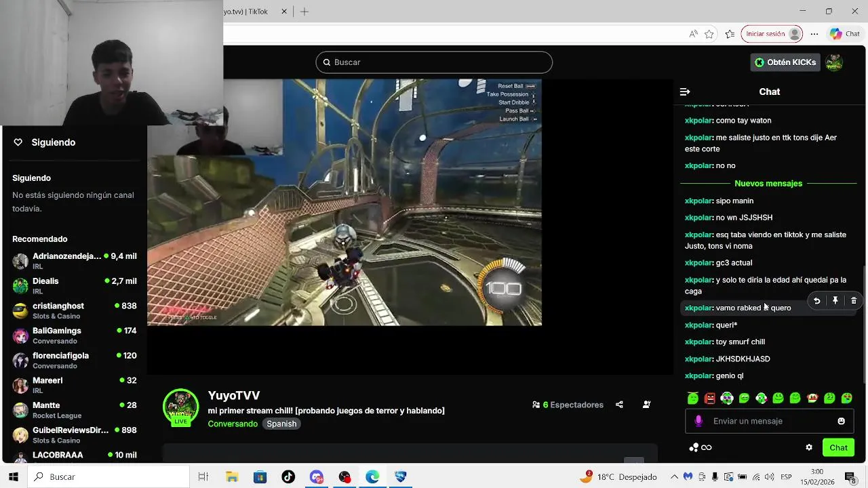Open File Explorer from the taskbar
Screen dimensions: 868x488
231,477
